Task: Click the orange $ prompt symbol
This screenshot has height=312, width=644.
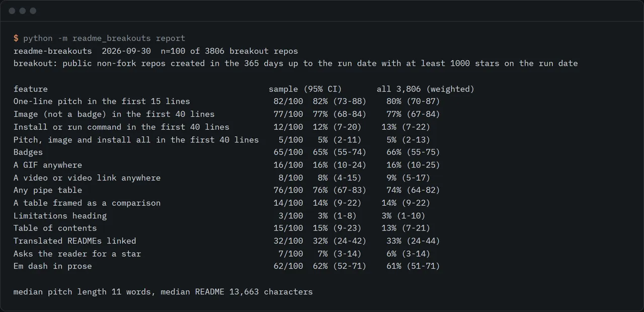Action: pyautogui.click(x=16, y=38)
